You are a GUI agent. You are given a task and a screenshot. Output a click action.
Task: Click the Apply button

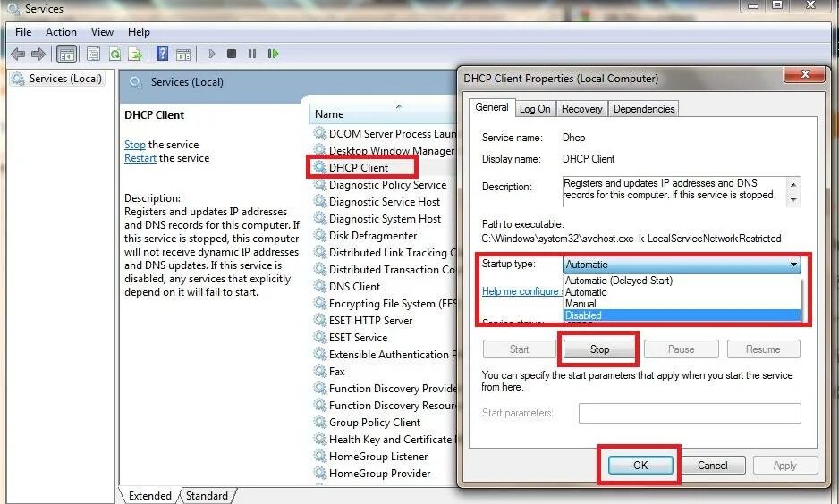(785, 466)
